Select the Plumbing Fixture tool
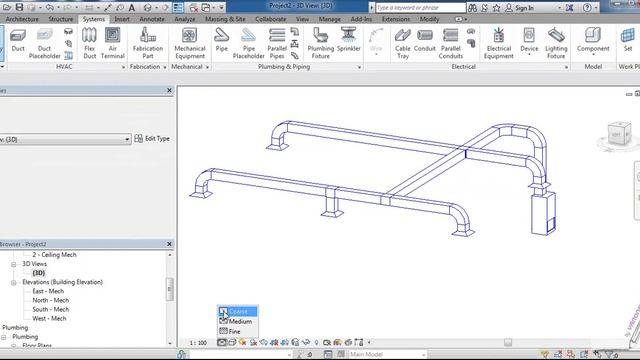 [321, 43]
